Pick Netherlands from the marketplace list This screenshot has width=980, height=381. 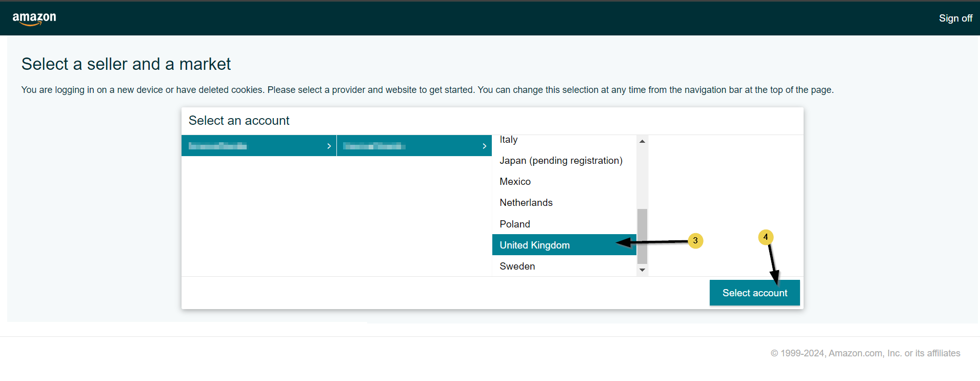tap(526, 203)
